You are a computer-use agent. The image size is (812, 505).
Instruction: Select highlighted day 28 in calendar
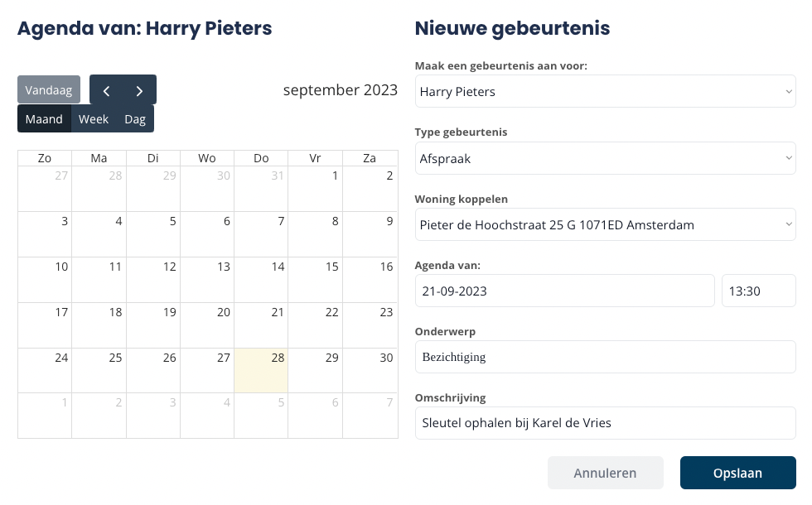pos(261,371)
